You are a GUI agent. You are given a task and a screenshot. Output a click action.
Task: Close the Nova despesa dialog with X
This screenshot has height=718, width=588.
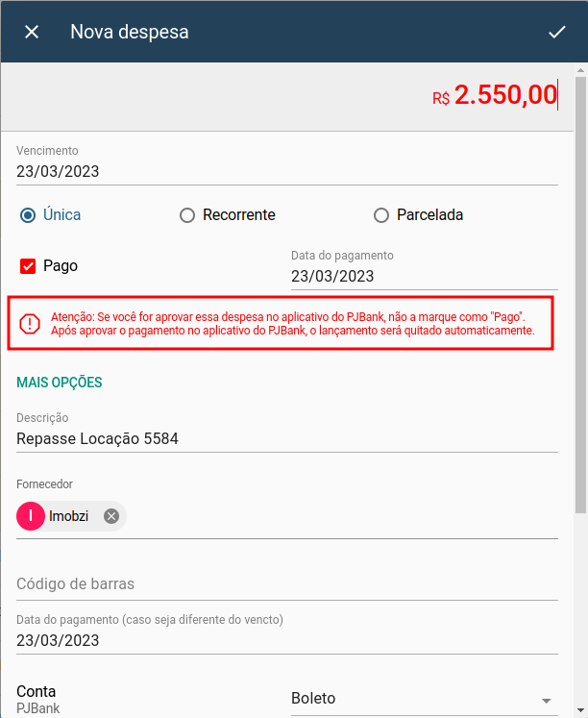coord(32,32)
